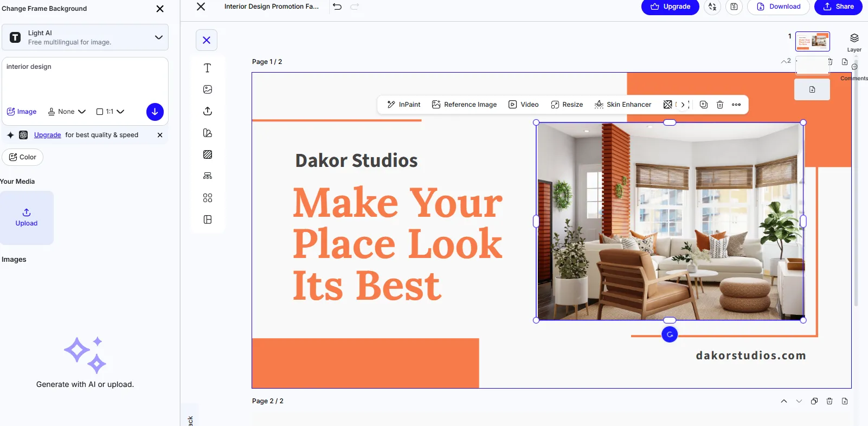The image size is (868, 426).
Task: Expand the Light AI model dropdown
Action: 158,37
